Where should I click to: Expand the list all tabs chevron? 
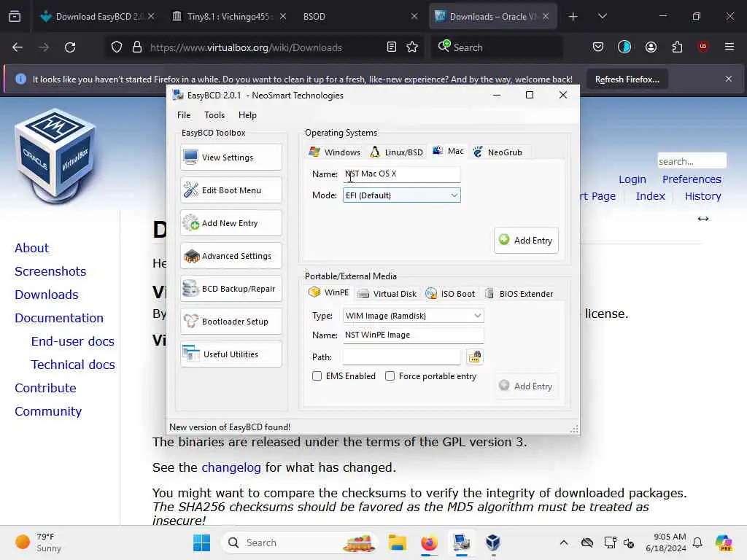tap(602, 17)
